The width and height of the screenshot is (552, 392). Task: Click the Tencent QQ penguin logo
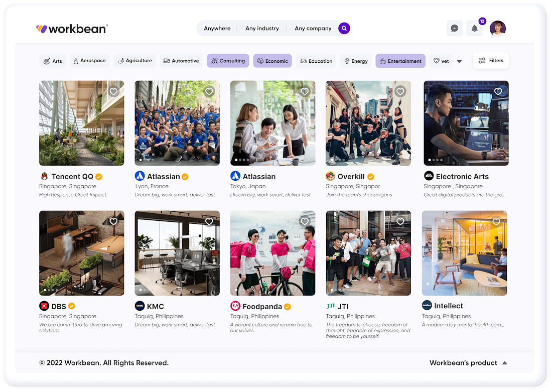point(44,176)
